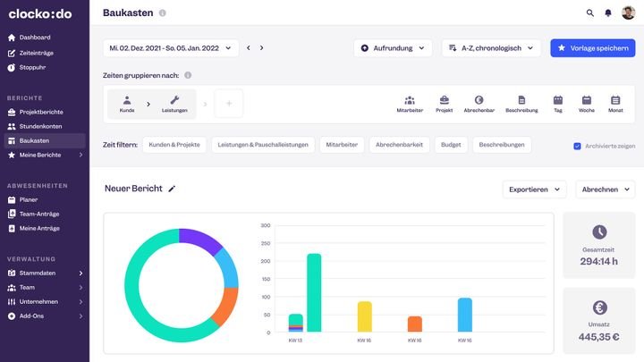Click the blue bar in the chart
Viewport: 644px width, 362px height.
click(x=464, y=315)
